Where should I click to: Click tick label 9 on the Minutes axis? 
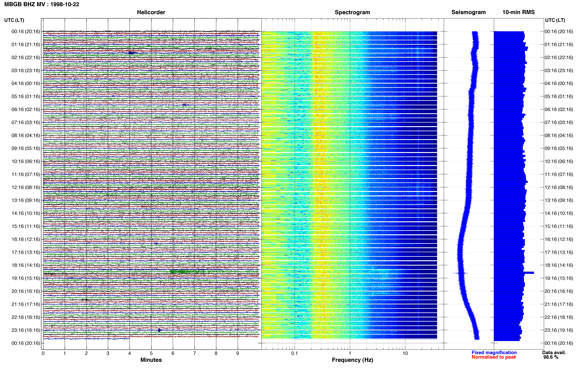[x=238, y=353]
